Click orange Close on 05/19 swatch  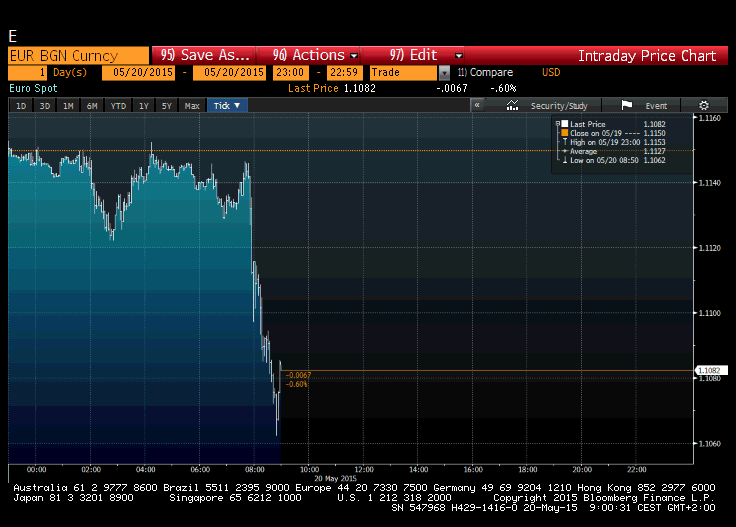pyautogui.click(x=565, y=133)
